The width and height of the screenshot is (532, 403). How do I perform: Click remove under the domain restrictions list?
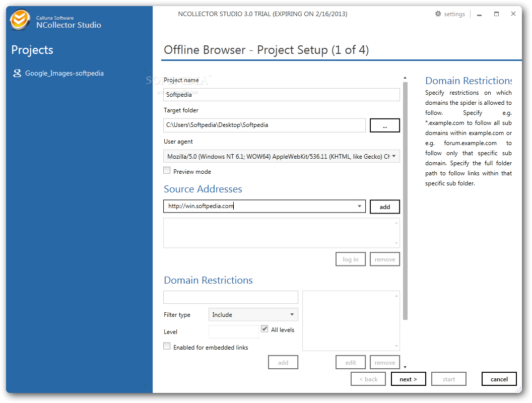(x=385, y=362)
